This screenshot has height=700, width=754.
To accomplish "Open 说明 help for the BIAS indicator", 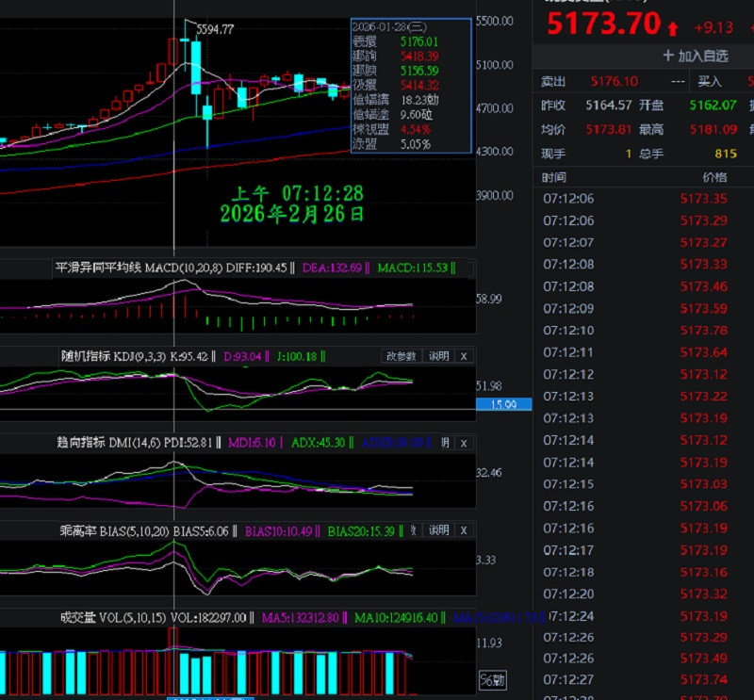I will tap(438, 530).
